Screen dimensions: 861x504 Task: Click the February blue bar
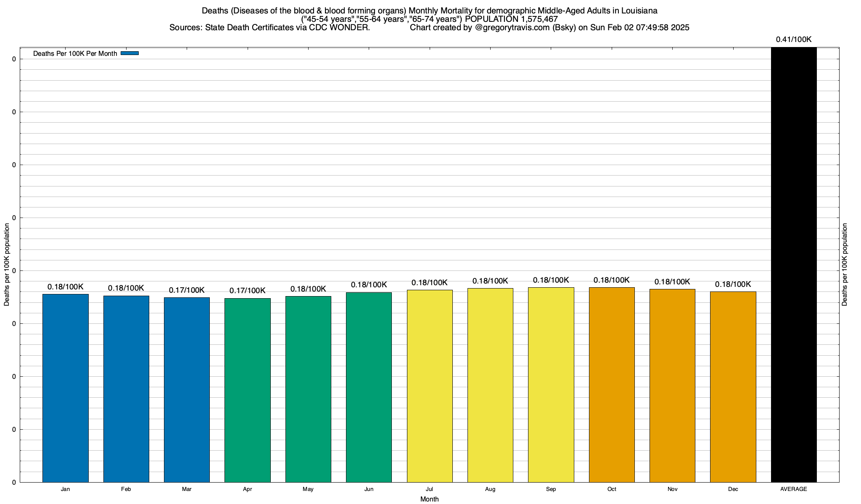pyautogui.click(x=126, y=388)
